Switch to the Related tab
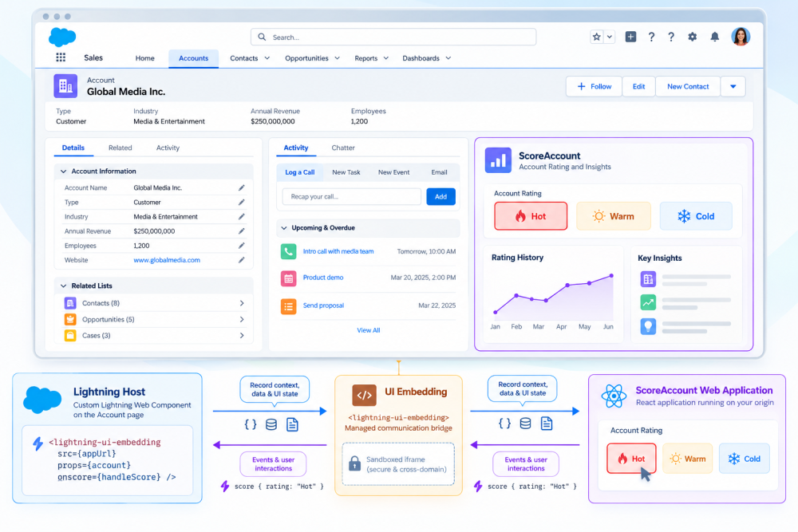The image size is (798, 532). tap(120, 148)
